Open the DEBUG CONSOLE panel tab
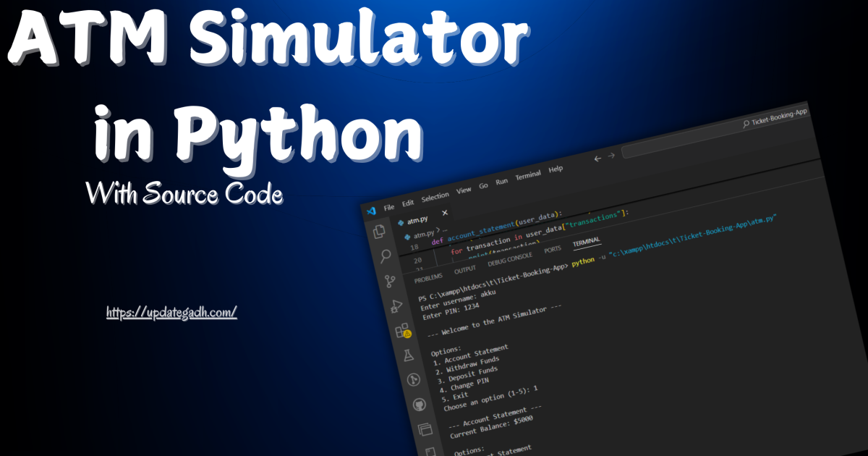 [509, 258]
